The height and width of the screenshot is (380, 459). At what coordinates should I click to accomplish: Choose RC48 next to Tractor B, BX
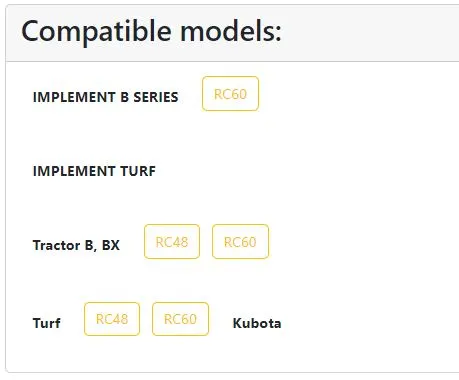click(172, 242)
